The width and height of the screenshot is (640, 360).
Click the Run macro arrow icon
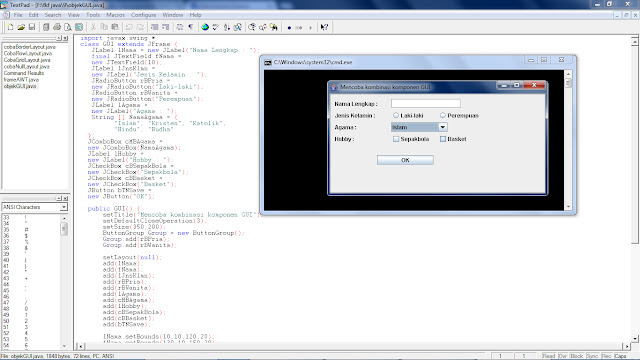click(x=310, y=28)
